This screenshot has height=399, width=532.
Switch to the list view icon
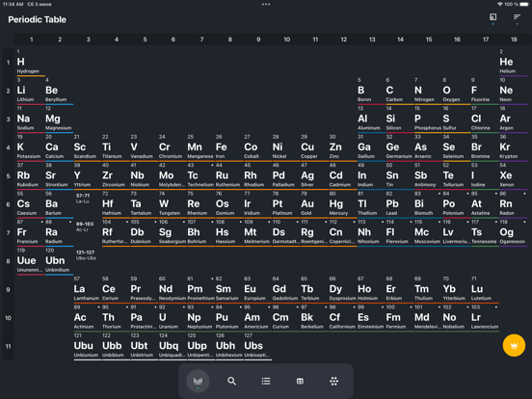click(266, 381)
